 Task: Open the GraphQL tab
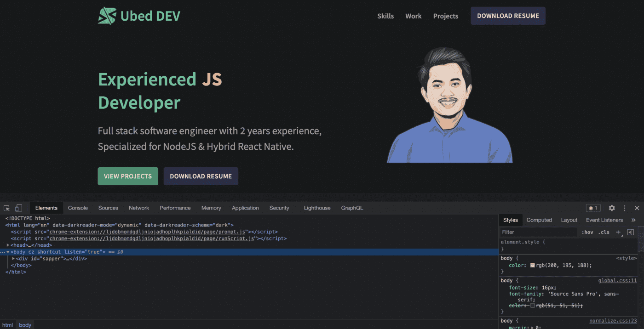pos(352,208)
